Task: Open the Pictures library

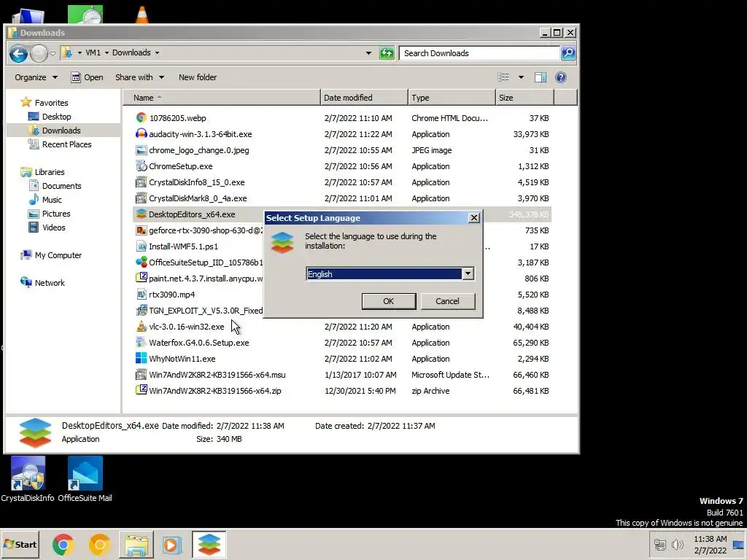Action: tap(56, 214)
